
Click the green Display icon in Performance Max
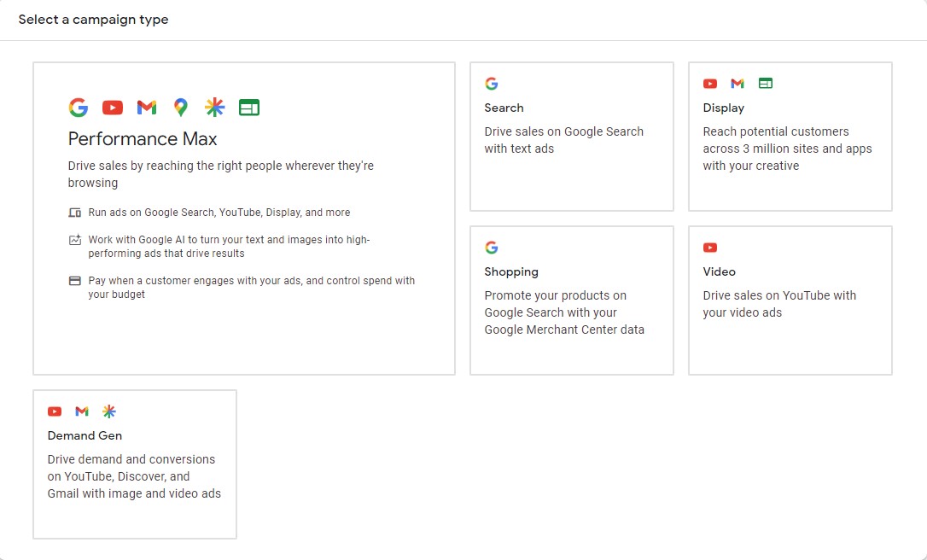point(249,108)
